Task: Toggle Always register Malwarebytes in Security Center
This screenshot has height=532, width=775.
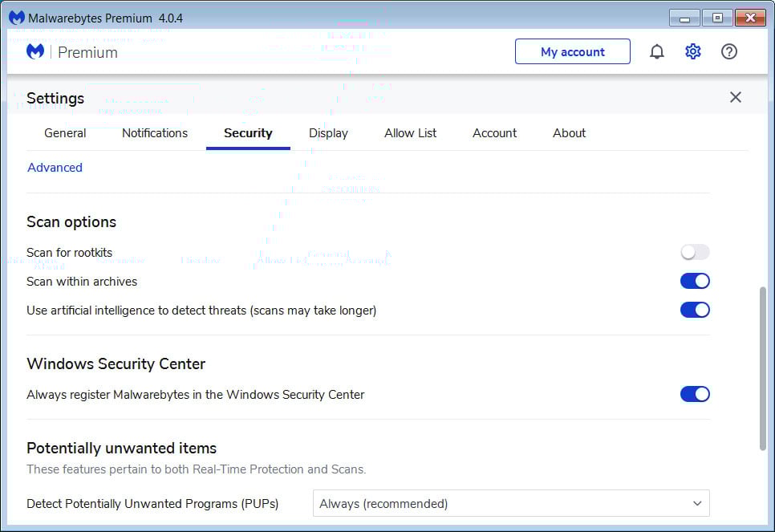Action: pyautogui.click(x=695, y=394)
